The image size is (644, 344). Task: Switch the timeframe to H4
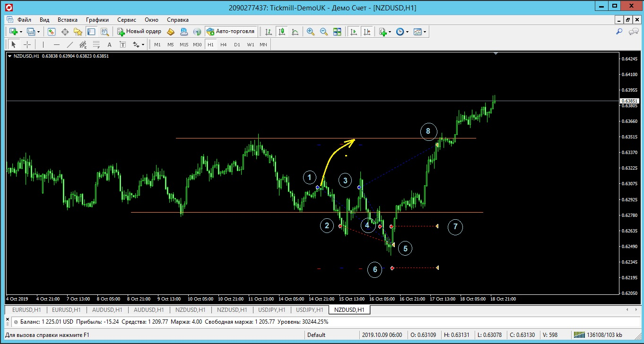tap(224, 44)
